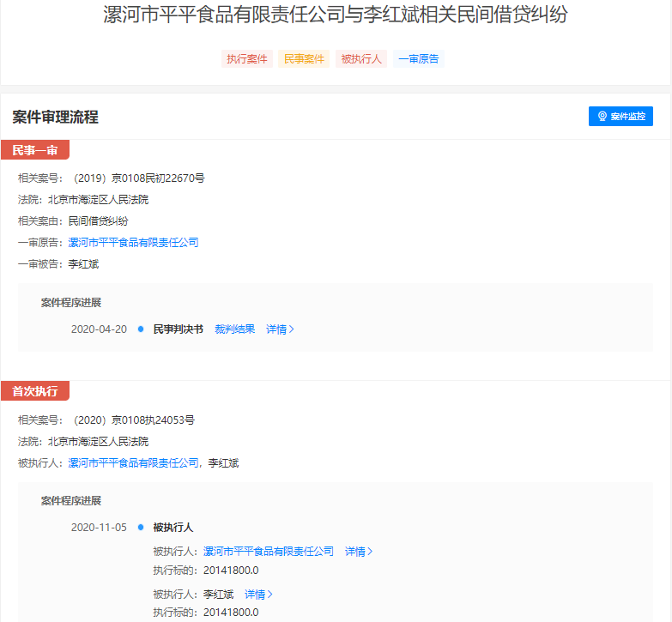The image size is (672, 622).
Task: Click 案件程序进展 heading in 首次执行 section
Action: coord(71,500)
